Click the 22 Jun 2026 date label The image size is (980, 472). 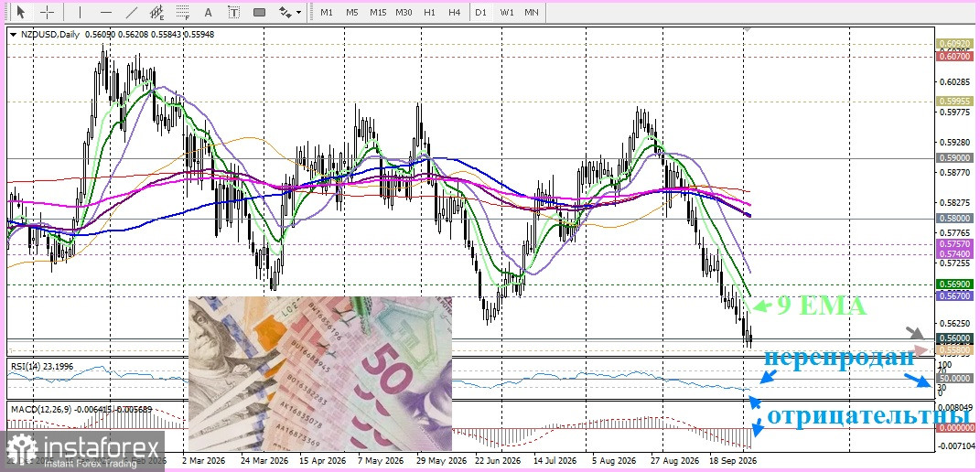pyautogui.click(x=498, y=459)
